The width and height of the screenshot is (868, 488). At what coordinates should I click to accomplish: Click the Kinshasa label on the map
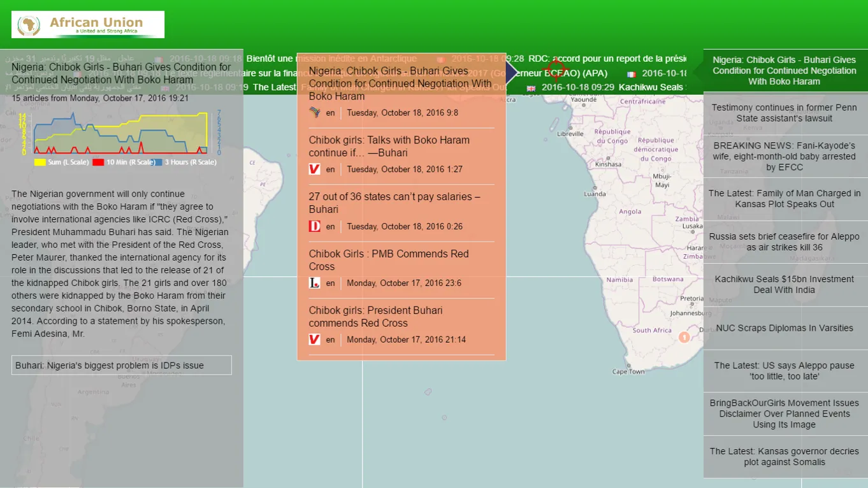(x=608, y=164)
